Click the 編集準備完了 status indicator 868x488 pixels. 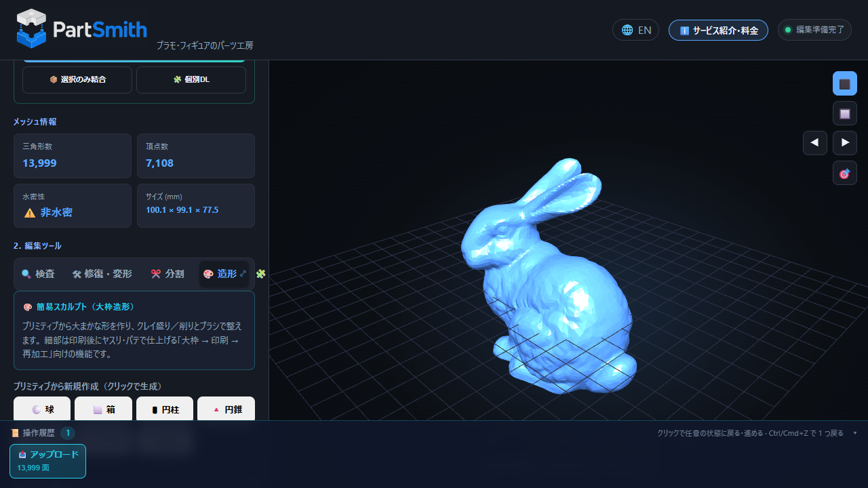814,30
